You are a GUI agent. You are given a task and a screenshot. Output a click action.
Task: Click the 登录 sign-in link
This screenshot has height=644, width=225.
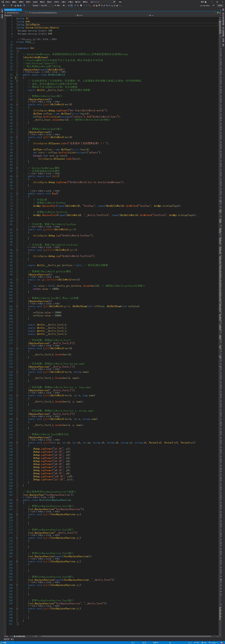202,2
